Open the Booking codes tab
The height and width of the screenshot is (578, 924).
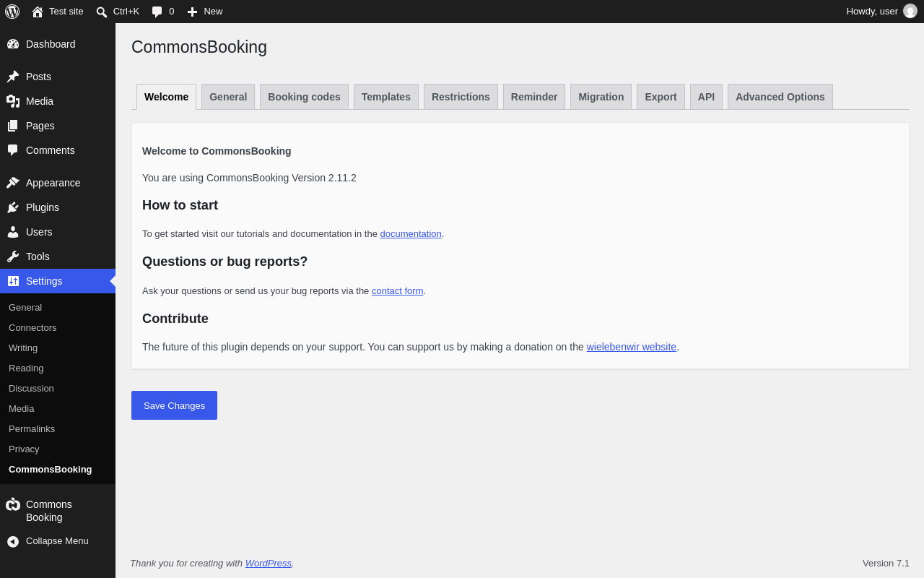(x=304, y=97)
